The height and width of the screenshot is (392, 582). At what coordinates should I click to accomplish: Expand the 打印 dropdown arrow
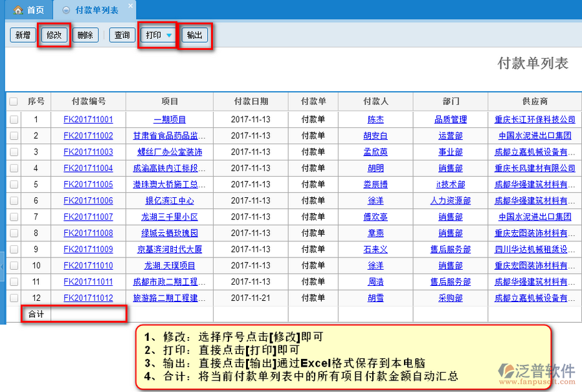click(169, 36)
